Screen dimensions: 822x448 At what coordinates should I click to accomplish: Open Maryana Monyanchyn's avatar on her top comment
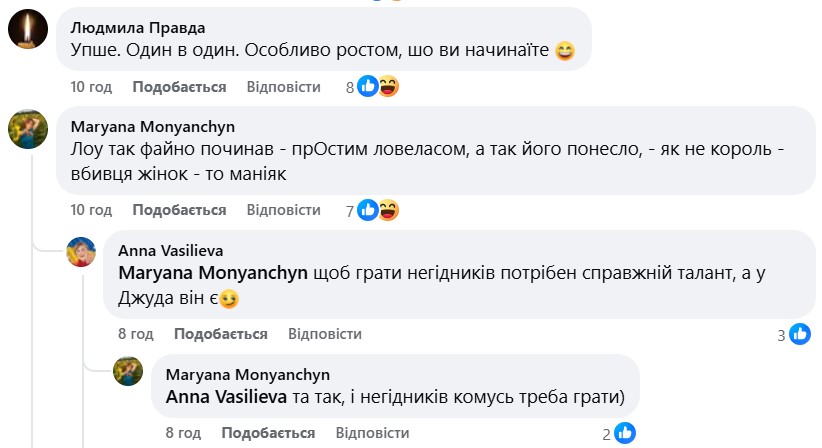coord(28,128)
